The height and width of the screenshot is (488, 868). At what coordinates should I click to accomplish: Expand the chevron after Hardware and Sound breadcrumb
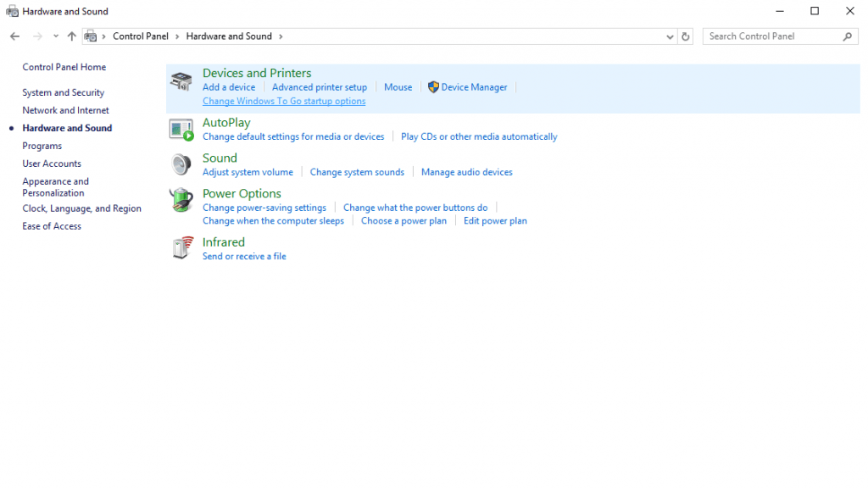[x=281, y=36]
